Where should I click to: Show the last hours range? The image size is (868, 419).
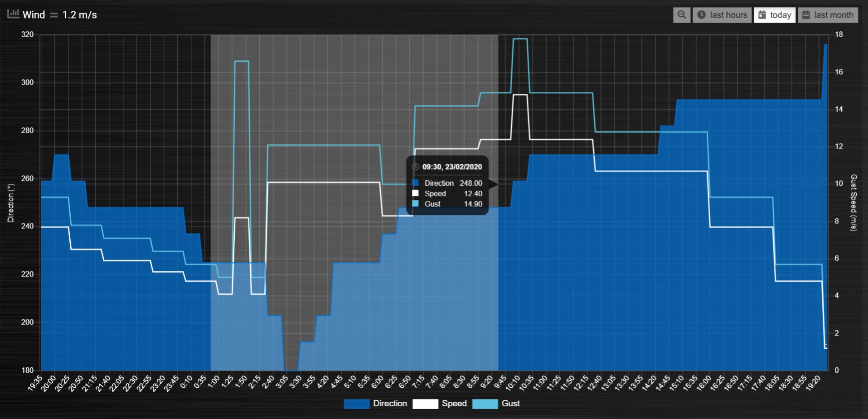722,14
